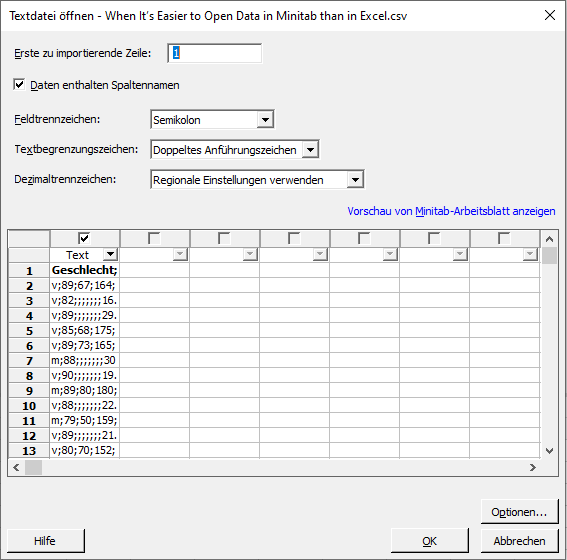
Task: Click preview scrollbar down arrow
Action: coord(549,450)
